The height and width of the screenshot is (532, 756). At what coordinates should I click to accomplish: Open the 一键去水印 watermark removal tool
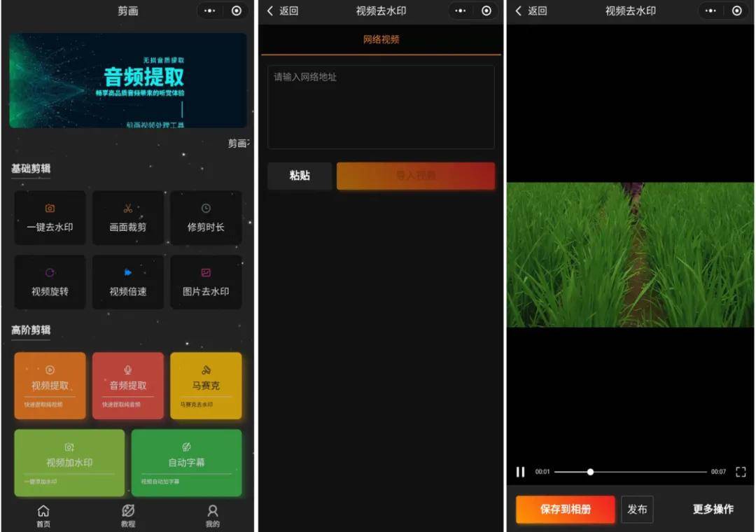tap(50, 218)
